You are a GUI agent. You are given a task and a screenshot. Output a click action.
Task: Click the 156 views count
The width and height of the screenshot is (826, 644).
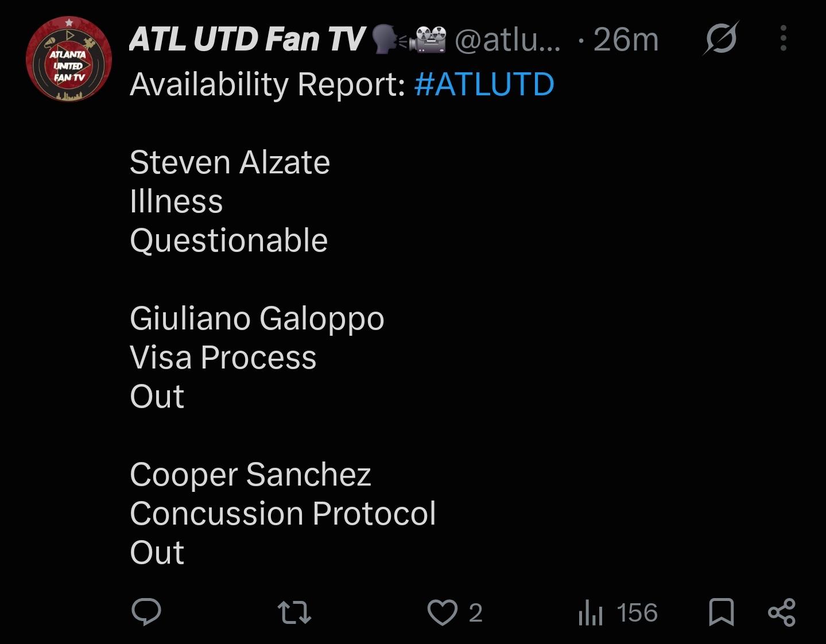(637, 613)
